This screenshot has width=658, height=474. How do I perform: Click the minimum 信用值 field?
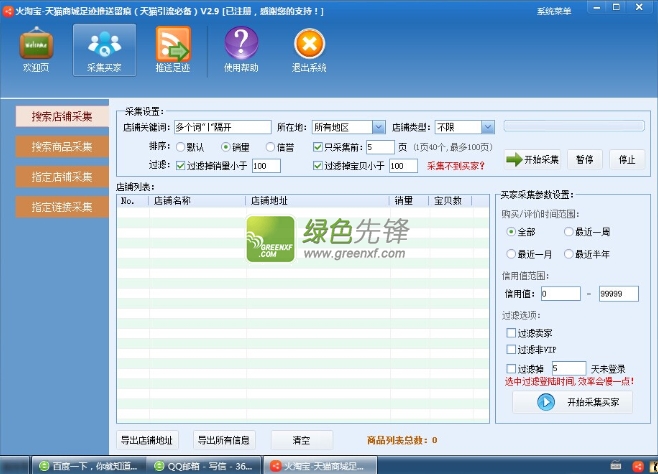(561, 294)
